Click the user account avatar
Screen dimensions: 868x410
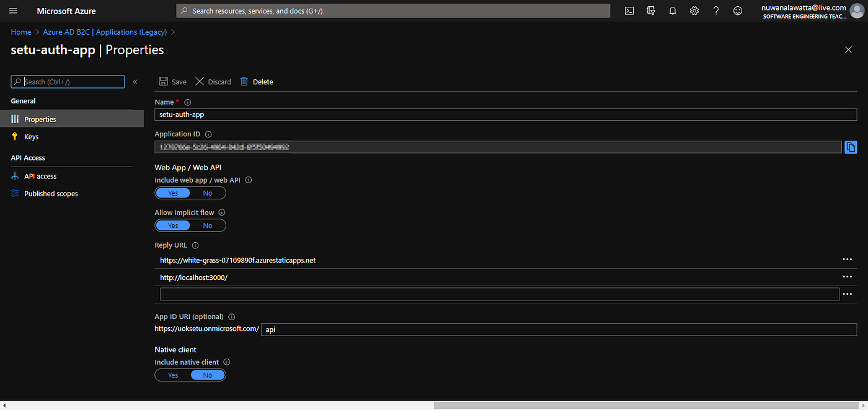tap(856, 11)
